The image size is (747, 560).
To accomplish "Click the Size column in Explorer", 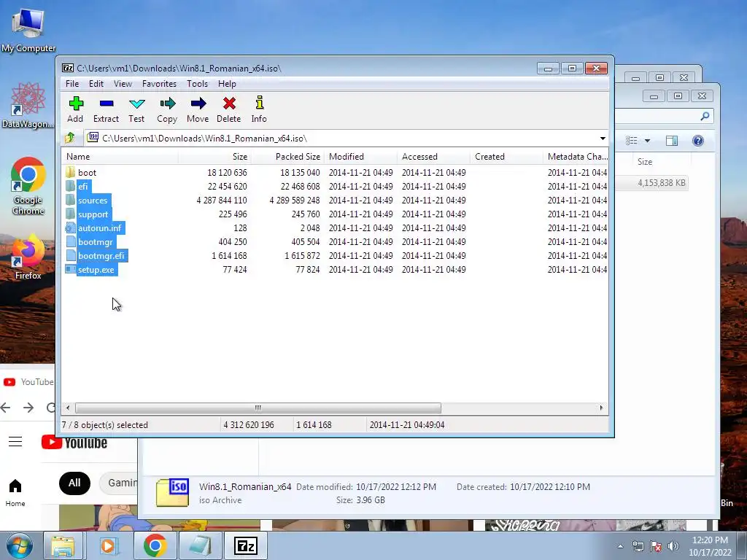I will tap(645, 162).
